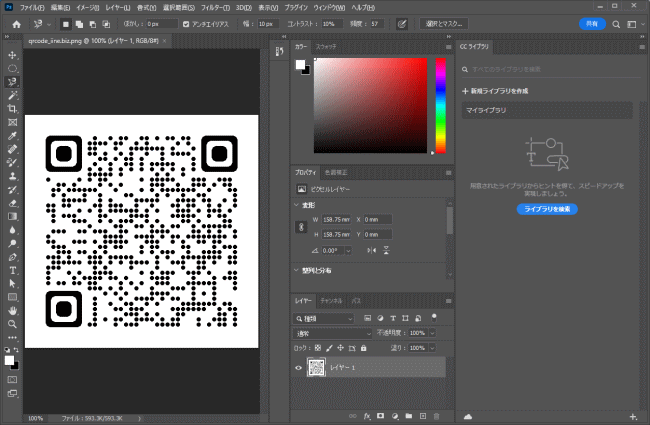
Task: Select the Rectangle shape tool
Action: tap(12, 297)
